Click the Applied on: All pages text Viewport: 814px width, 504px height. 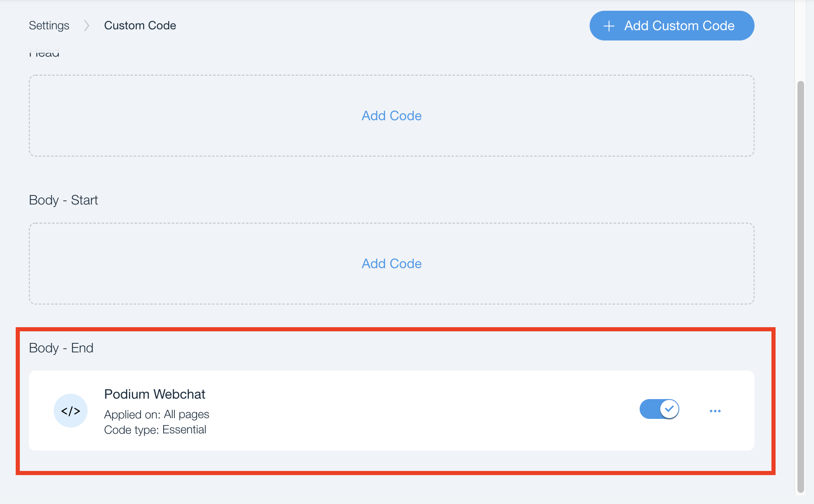tap(157, 414)
